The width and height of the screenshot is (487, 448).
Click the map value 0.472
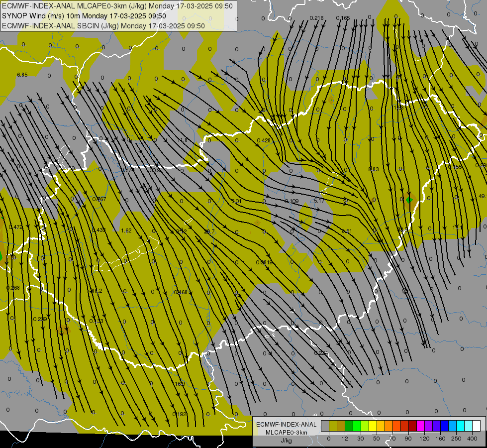[15, 227]
